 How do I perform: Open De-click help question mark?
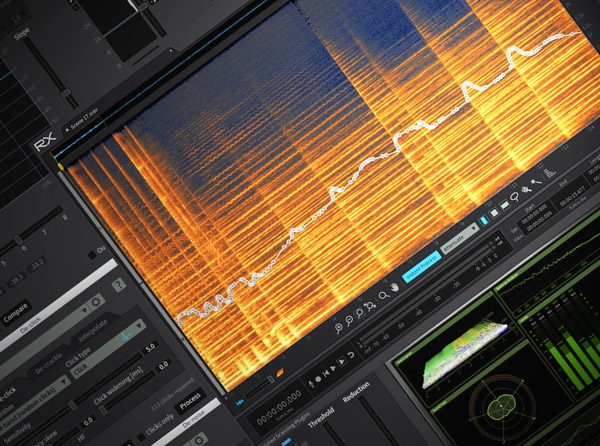(x=119, y=285)
